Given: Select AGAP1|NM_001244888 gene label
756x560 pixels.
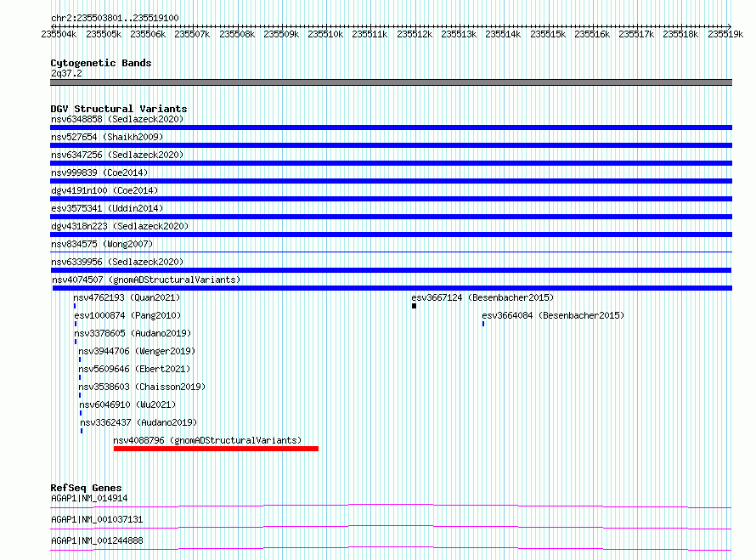Looking at the screenshot, I should [97, 540].
